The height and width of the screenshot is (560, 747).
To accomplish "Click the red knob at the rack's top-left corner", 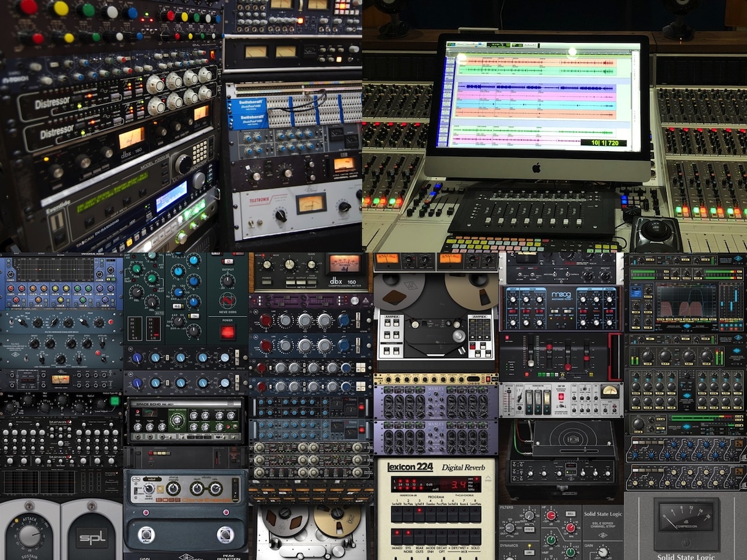I will 29,7.
